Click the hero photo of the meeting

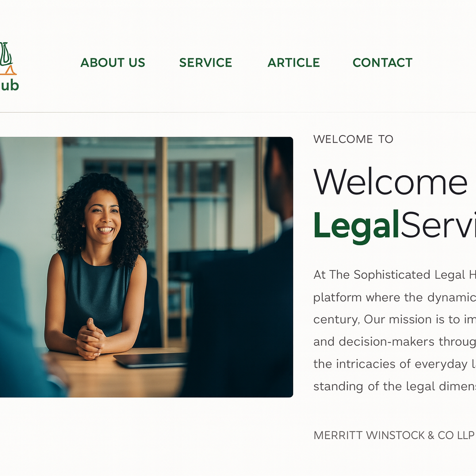(147, 267)
